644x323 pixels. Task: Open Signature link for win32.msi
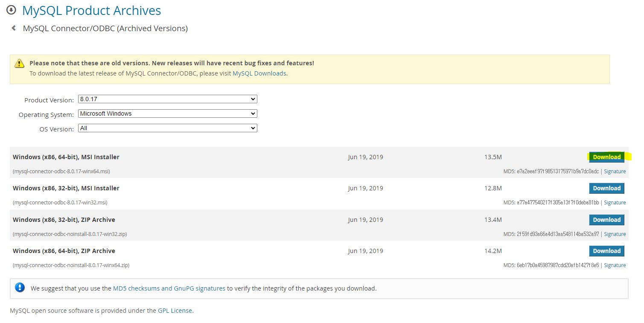click(x=615, y=203)
